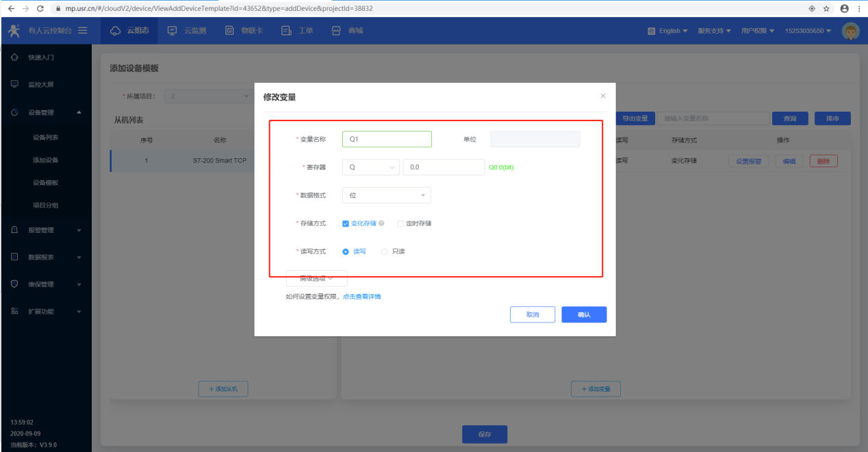Close the 修改变量 dialog with X
This screenshot has height=452, width=868.
[x=603, y=96]
